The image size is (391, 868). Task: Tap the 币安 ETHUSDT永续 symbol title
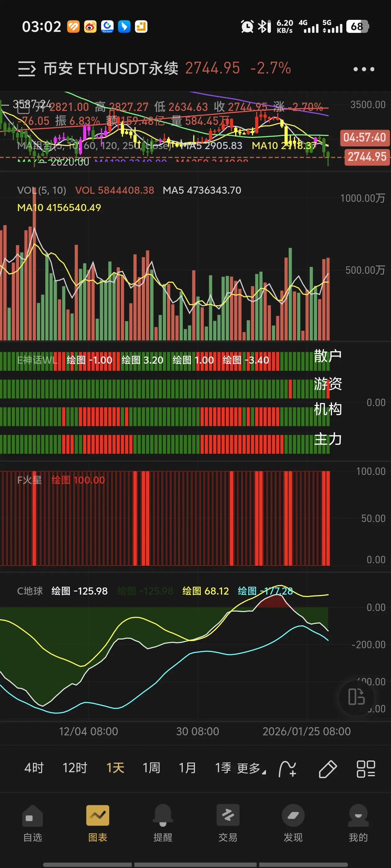pos(111,69)
